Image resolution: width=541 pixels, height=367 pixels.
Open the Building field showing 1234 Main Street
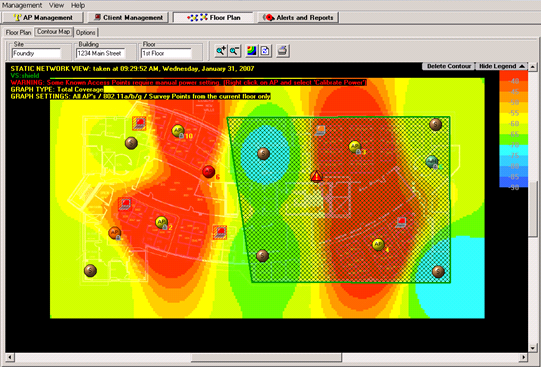point(101,53)
